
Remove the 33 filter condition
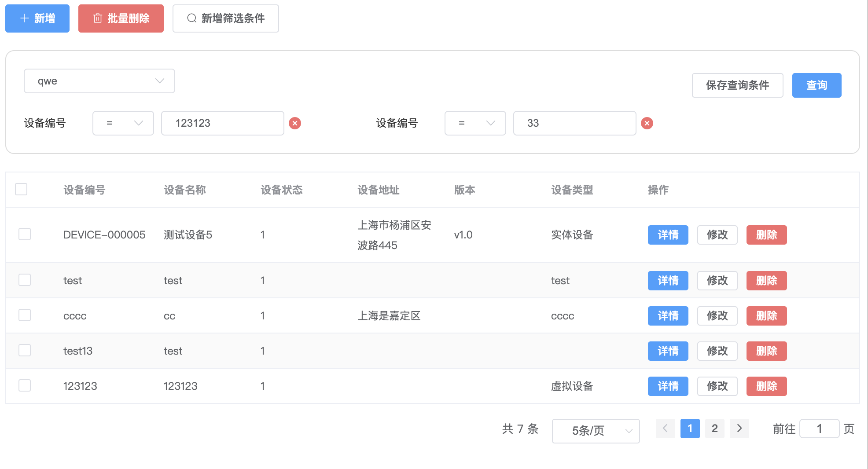point(647,123)
